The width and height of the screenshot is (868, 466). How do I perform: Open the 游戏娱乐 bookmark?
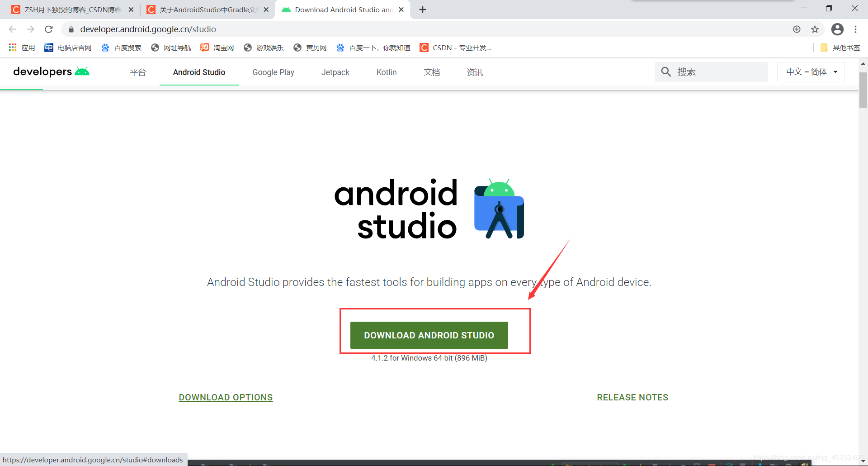[264, 48]
